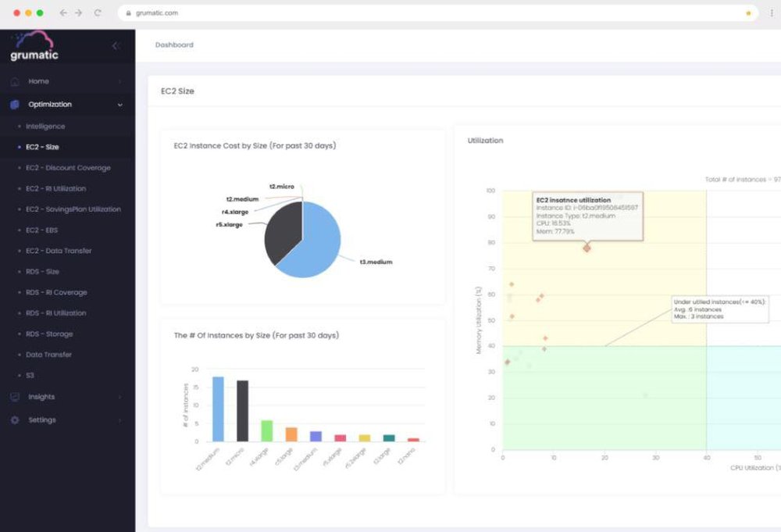Click the t2.medium pie label

click(x=243, y=198)
